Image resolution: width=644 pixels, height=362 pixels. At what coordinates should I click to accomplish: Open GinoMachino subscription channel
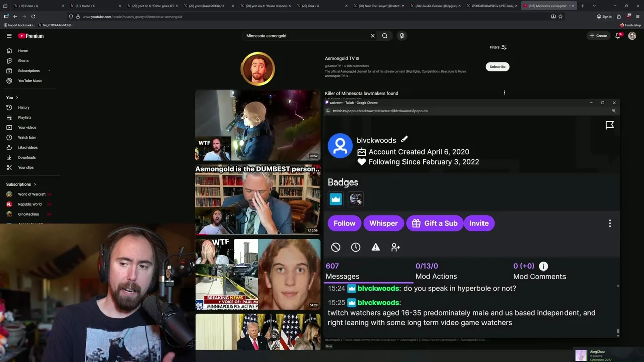(x=28, y=214)
